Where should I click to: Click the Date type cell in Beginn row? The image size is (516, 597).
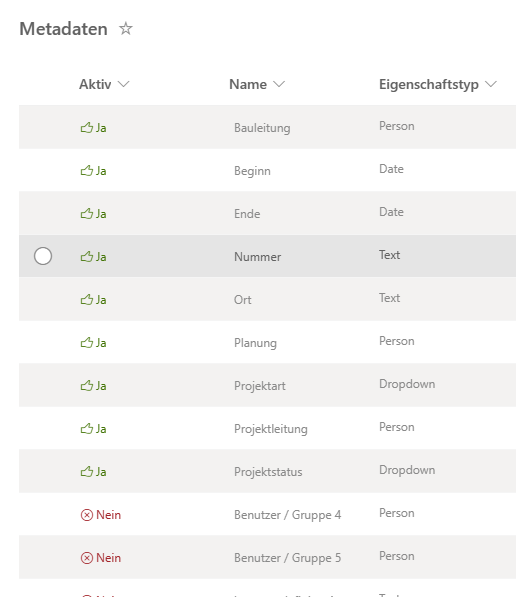(x=391, y=169)
